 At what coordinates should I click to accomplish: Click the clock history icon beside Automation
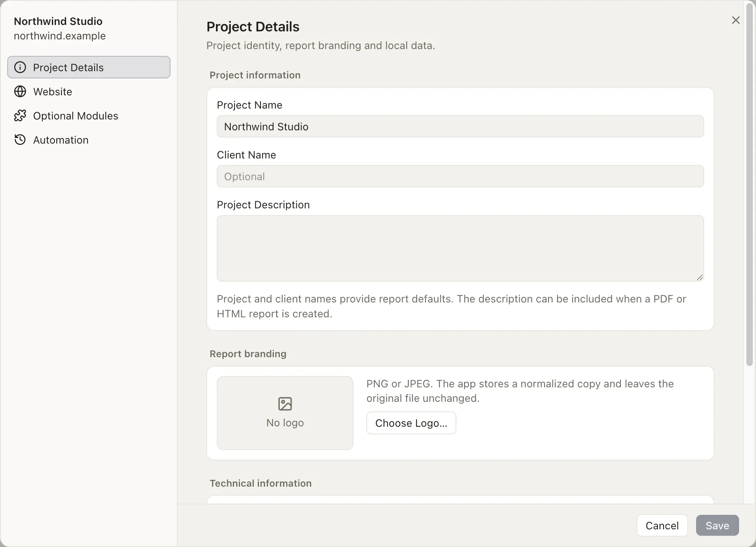click(20, 140)
